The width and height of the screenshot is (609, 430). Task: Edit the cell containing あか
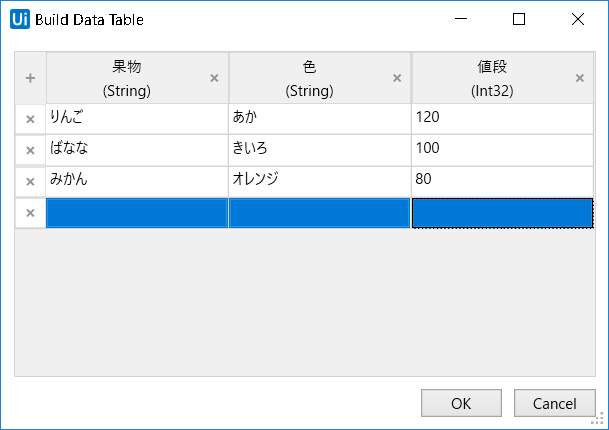[320, 119]
